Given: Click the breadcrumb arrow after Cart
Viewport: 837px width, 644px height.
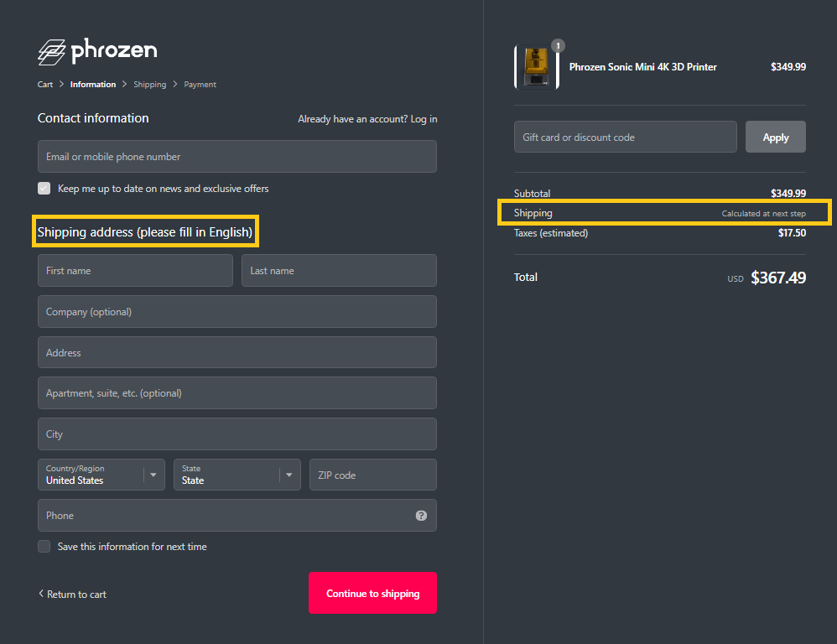Looking at the screenshot, I should pos(61,84).
